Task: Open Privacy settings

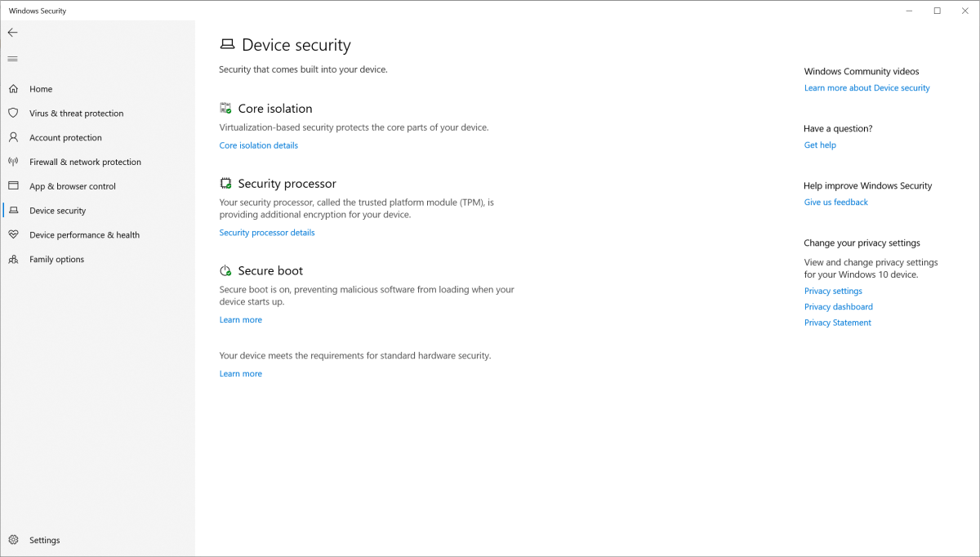Action: pos(833,290)
